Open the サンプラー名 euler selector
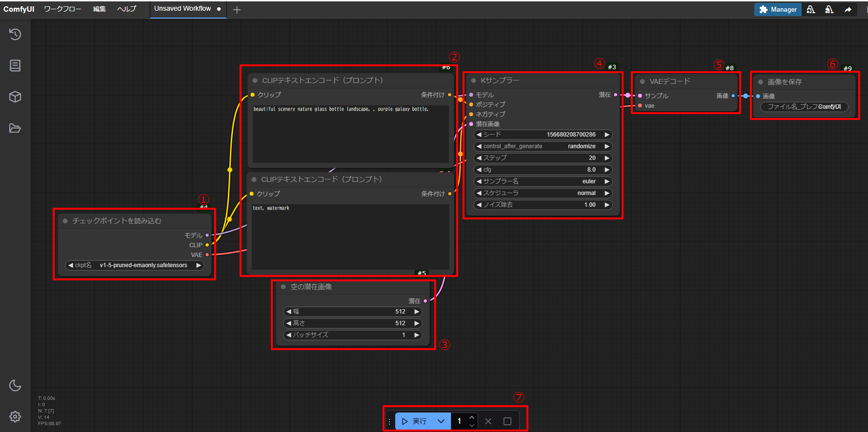The height and width of the screenshot is (432, 868). click(x=543, y=181)
